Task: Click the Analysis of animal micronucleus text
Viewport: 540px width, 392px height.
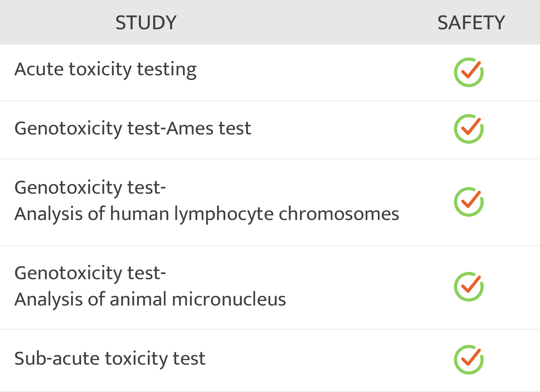Action: tap(150, 299)
